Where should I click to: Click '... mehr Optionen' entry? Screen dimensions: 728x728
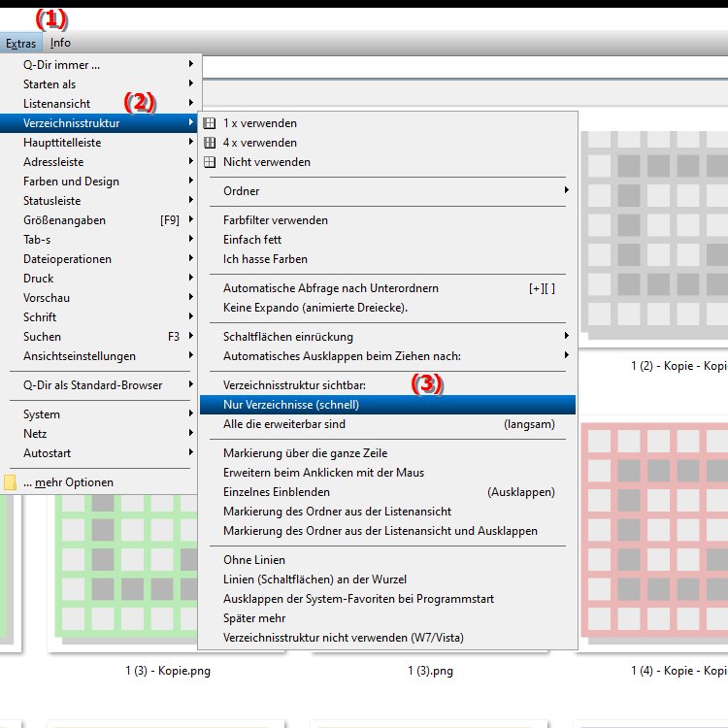[100, 482]
